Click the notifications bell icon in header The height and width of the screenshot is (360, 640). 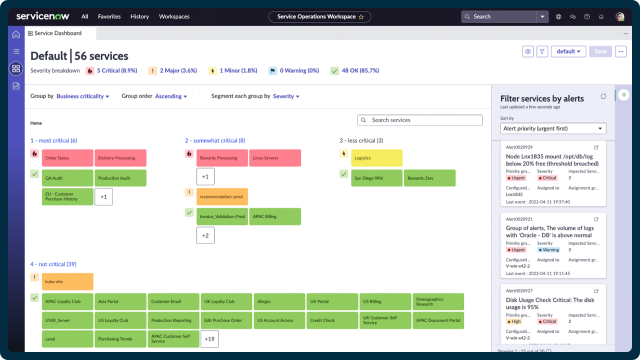[x=601, y=17]
